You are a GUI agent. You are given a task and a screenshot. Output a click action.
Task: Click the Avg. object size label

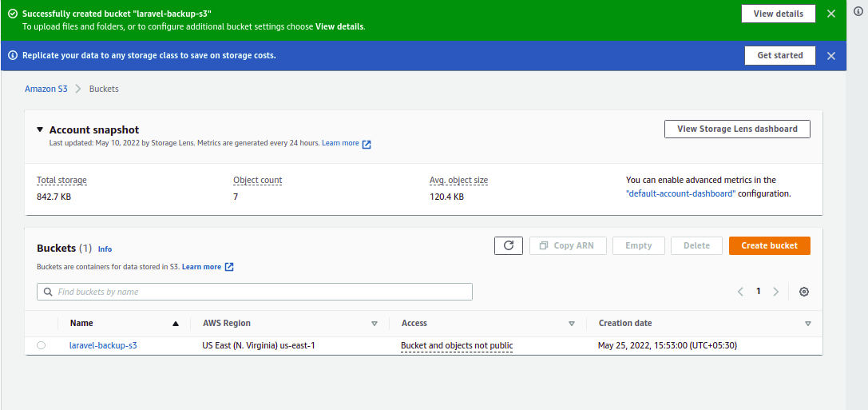(458, 180)
